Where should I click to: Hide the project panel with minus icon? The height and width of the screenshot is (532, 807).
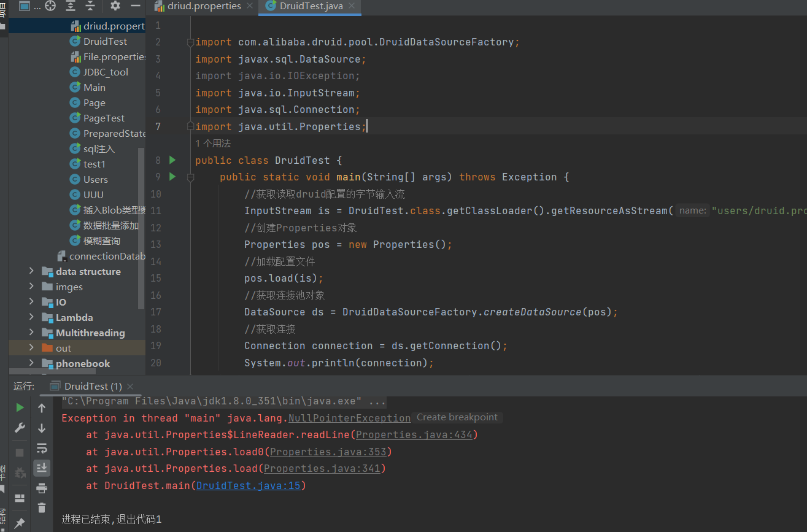click(136, 6)
